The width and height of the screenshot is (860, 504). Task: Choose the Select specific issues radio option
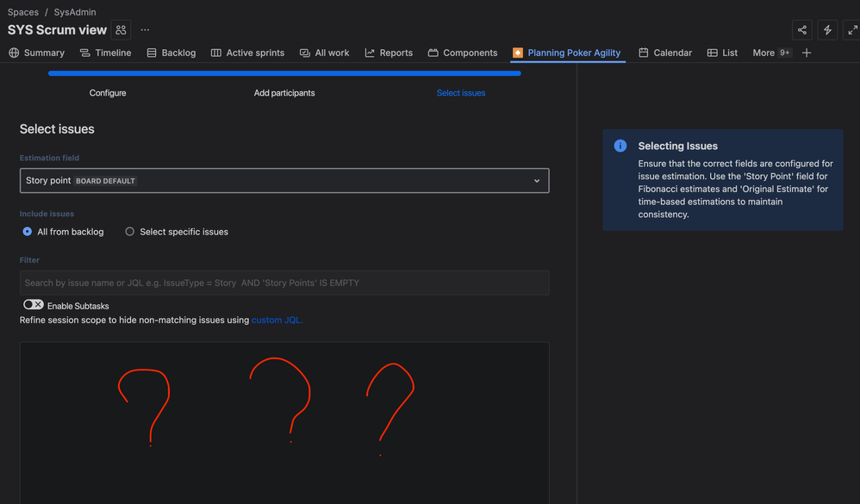[x=129, y=232]
